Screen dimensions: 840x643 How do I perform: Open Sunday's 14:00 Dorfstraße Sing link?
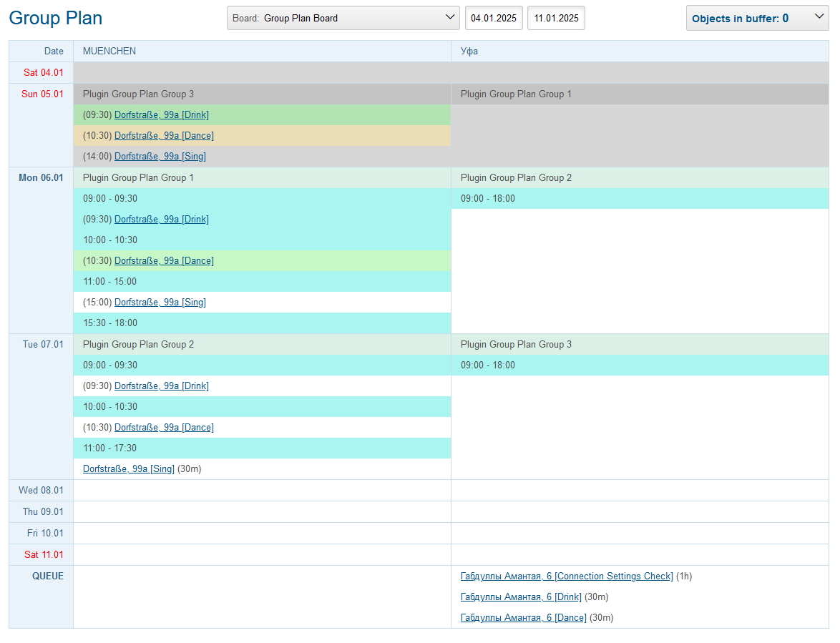click(160, 157)
